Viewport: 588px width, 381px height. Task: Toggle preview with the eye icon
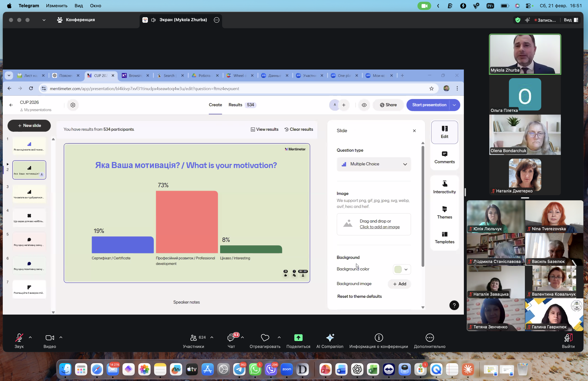tap(364, 105)
